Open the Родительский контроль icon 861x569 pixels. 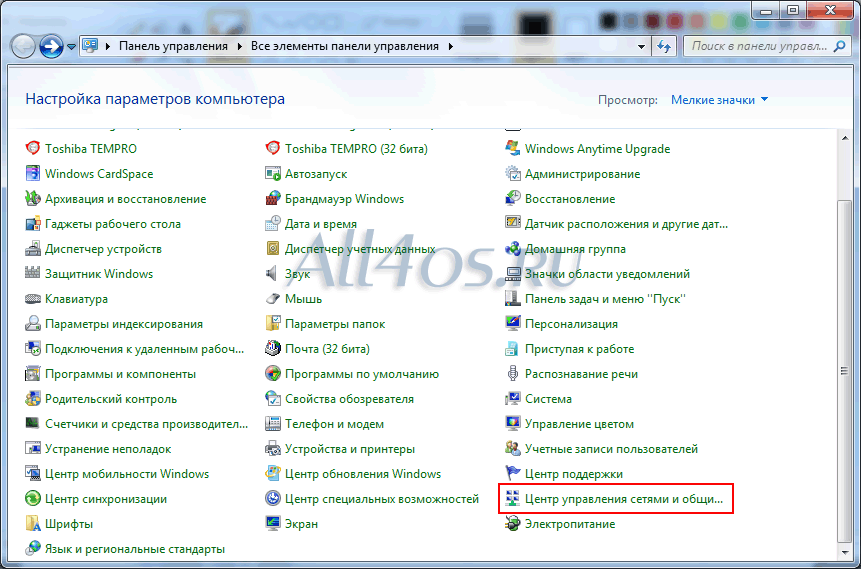33,399
